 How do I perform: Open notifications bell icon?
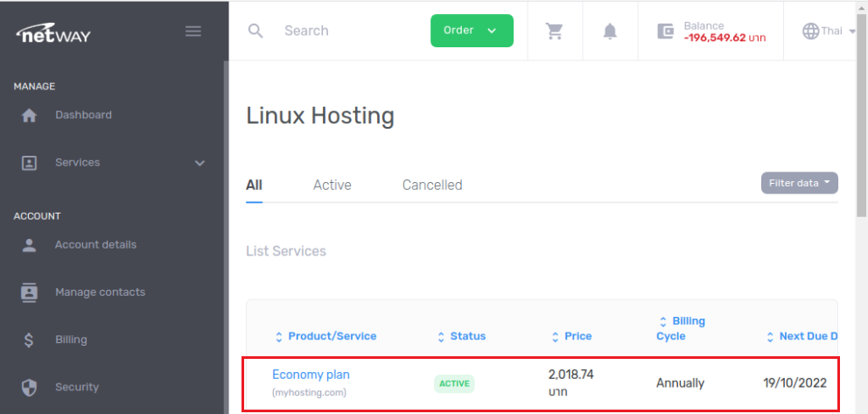pyautogui.click(x=610, y=31)
